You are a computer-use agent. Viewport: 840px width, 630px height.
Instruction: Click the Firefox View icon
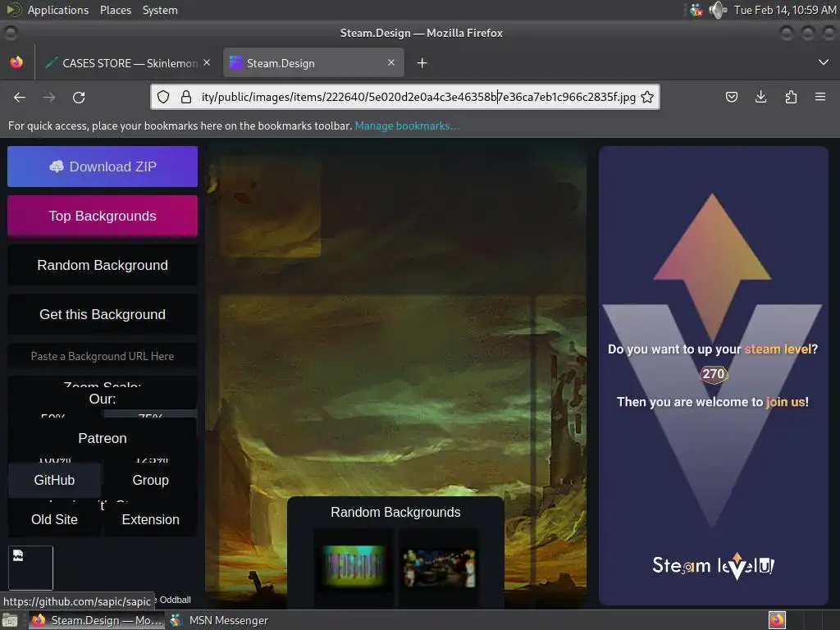(x=16, y=62)
